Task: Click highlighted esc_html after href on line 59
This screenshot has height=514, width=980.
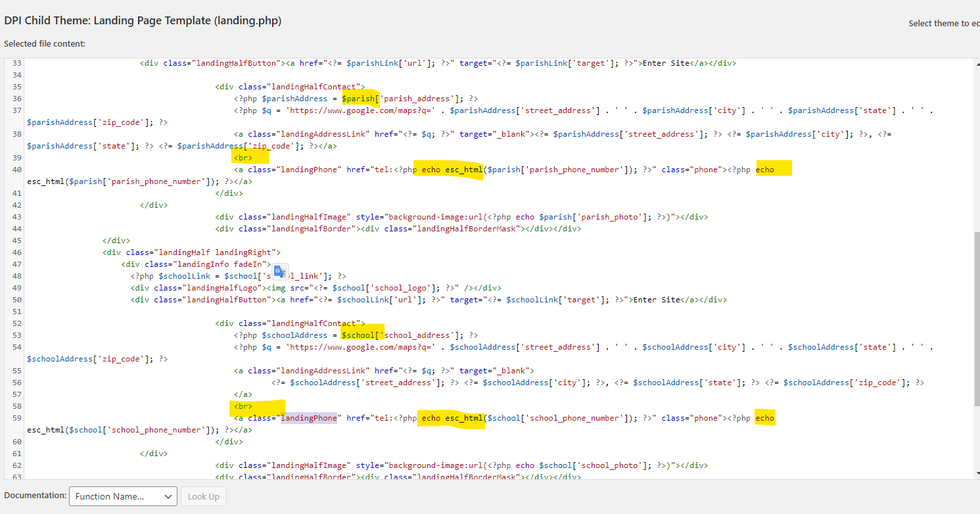Action: point(463,418)
